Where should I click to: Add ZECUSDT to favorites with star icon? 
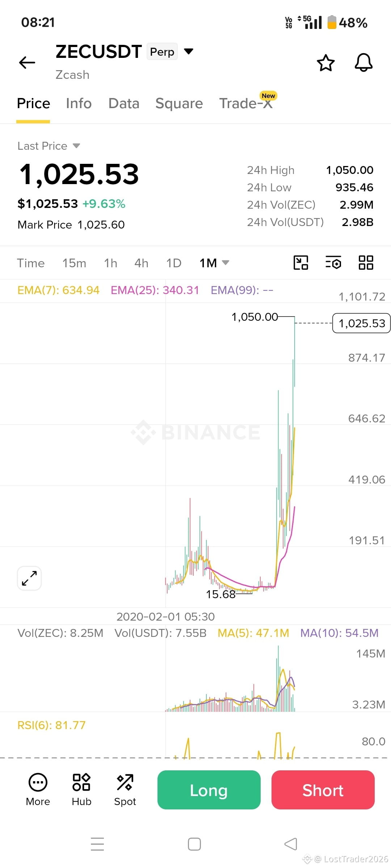pyautogui.click(x=325, y=63)
